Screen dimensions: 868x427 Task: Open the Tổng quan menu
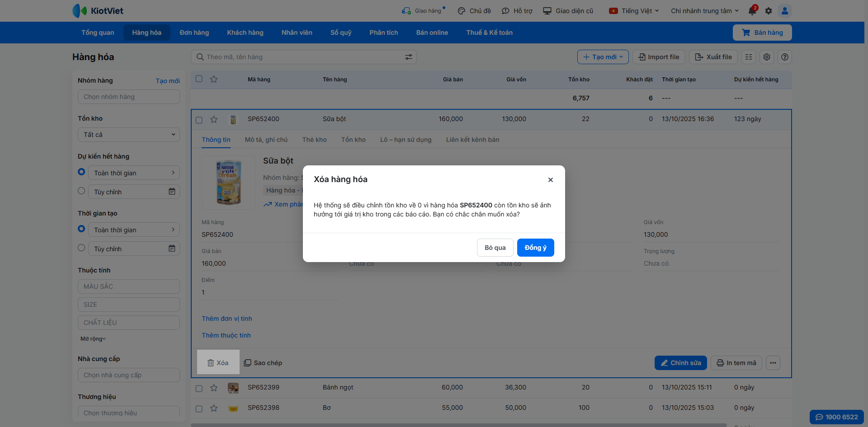(98, 33)
